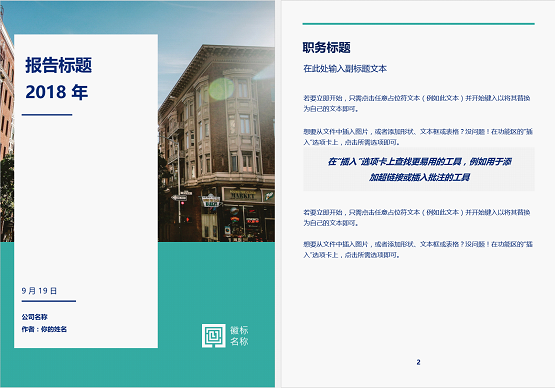Select the blue line under 2018 年
The height and width of the screenshot is (388, 555).
click(x=47, y=115)
